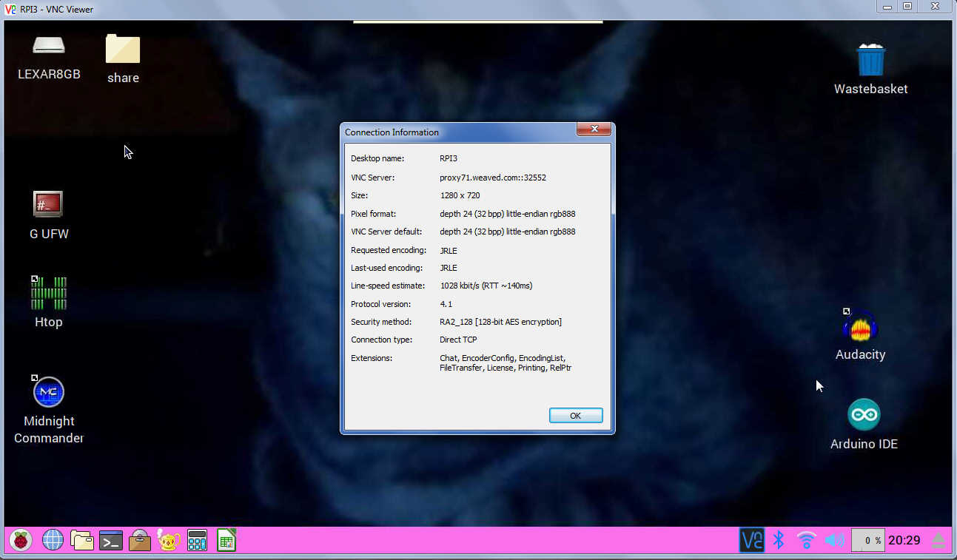This screenshot has width=957, height=560.
Task: Open the LibreOffice Calc spreadsheet launcher
Action: (226, 540)
